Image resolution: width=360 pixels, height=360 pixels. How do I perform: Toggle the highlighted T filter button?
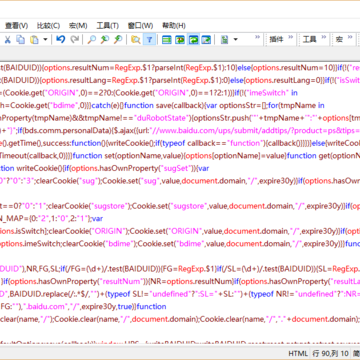(x=149, y=40)
